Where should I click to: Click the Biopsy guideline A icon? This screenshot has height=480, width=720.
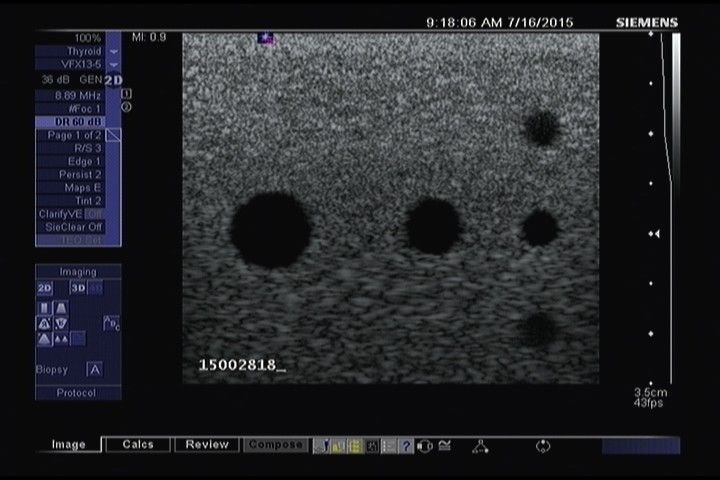[94, 369]
